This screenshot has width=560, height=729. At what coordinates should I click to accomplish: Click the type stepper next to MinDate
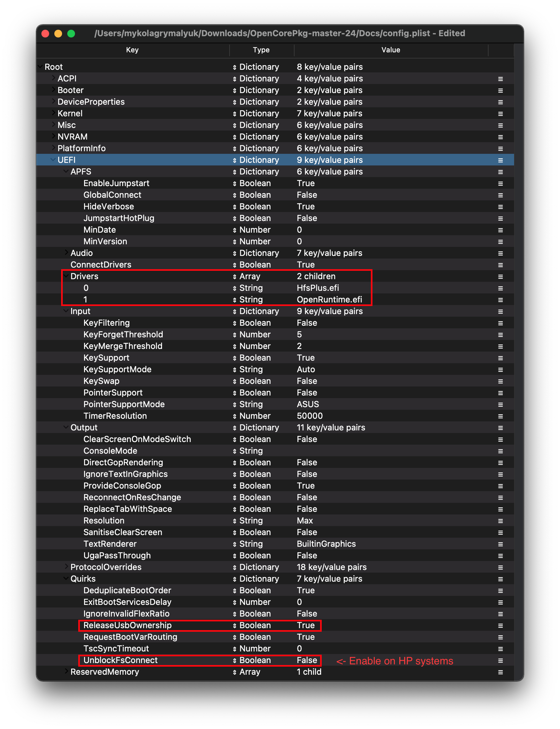(235, 229)
